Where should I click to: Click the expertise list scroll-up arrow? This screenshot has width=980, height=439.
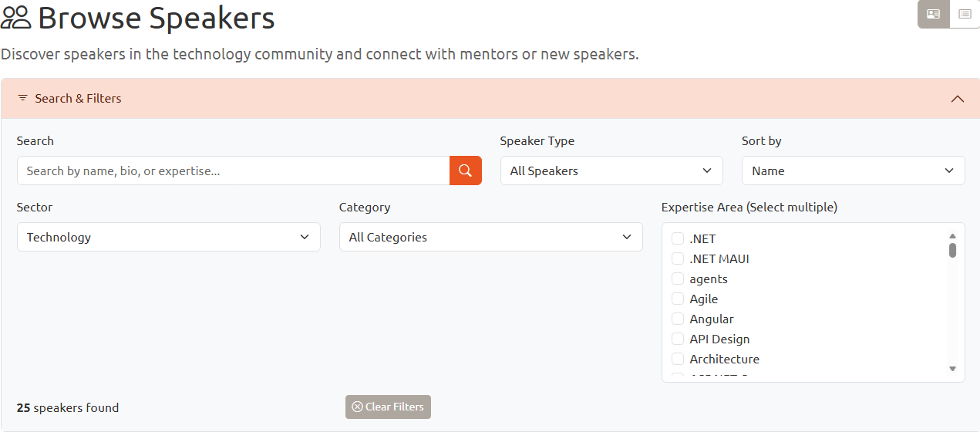952,236
